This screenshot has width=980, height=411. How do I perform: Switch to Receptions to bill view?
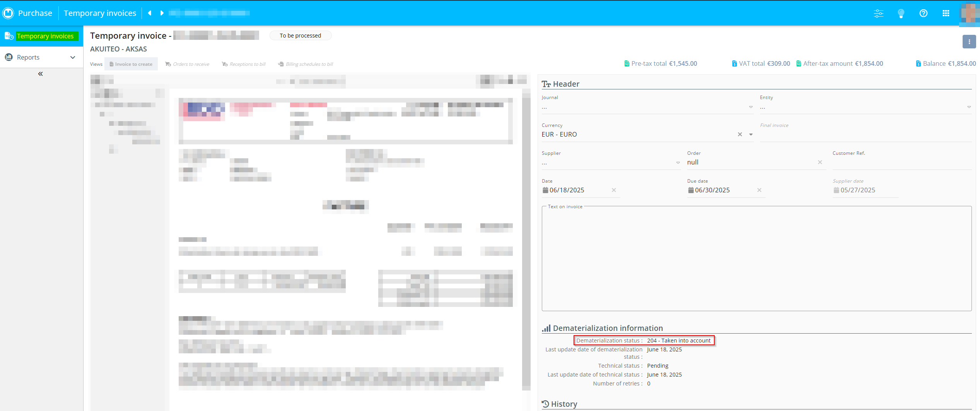(x=244, y=64)
